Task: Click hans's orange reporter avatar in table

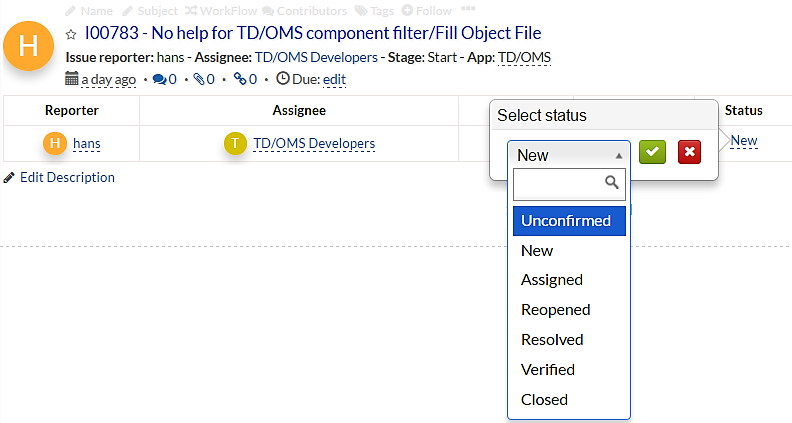Action: (x=55, y=143)
